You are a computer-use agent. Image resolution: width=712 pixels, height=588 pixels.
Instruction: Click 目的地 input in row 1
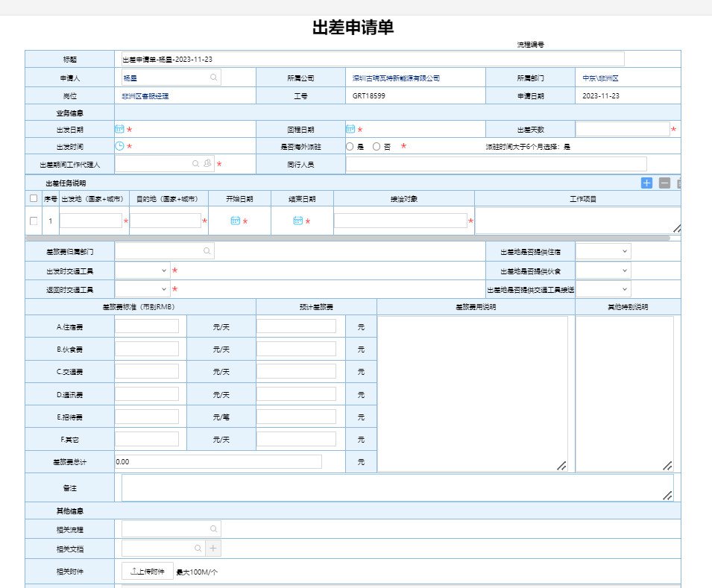tap(166, 221)
